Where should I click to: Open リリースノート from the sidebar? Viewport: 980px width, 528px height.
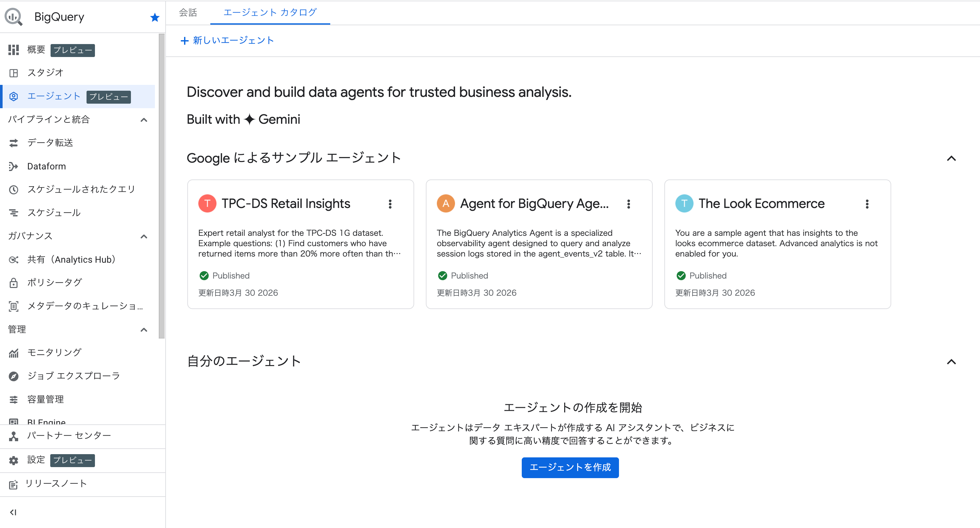pyautogui.click(x=56, y=484)
